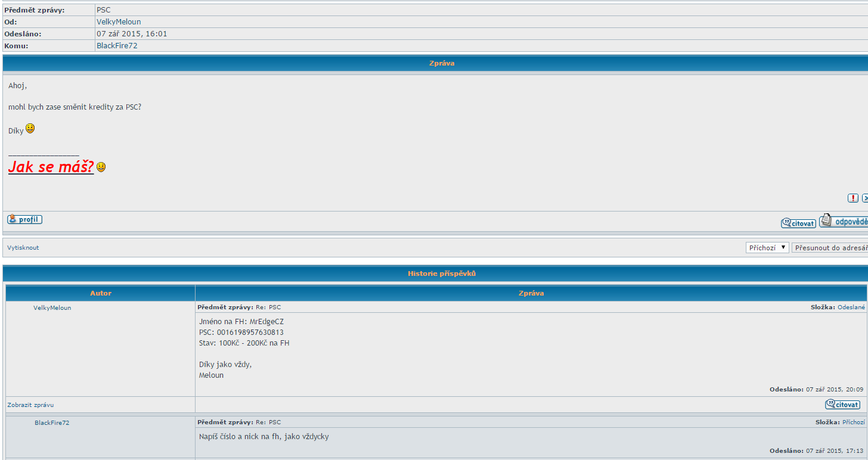
Task: Follow the red Jak se máš? signature link
Action: (51, 167)
